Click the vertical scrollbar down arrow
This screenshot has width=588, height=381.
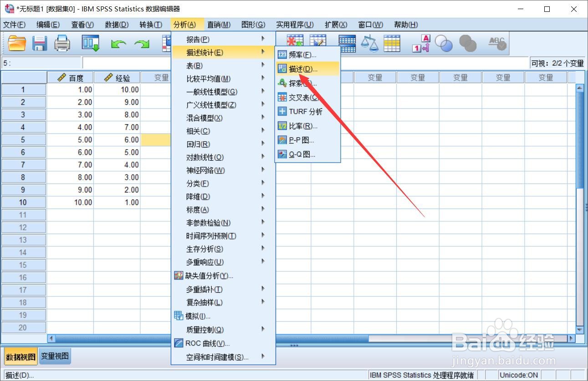(x=580, y=330)
